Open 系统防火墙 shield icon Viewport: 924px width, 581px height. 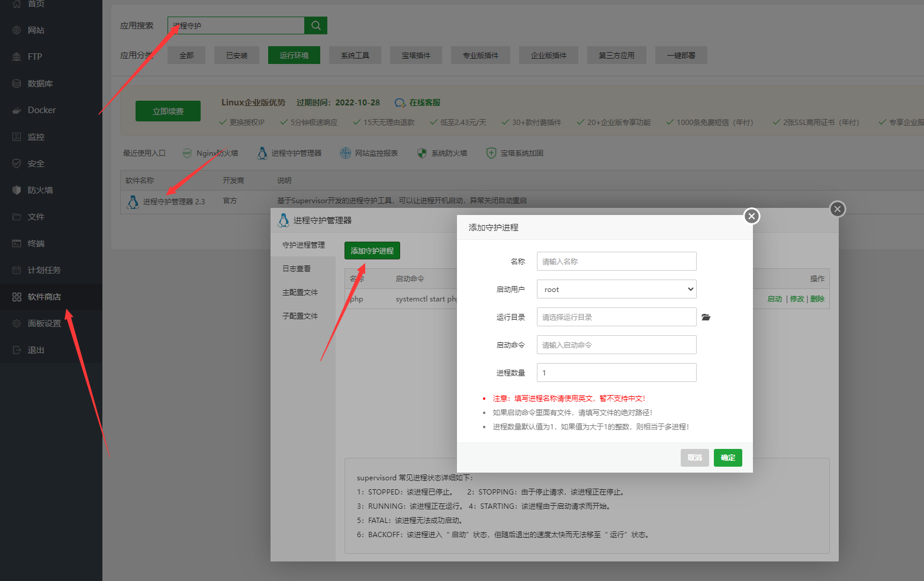coord(422,153)
